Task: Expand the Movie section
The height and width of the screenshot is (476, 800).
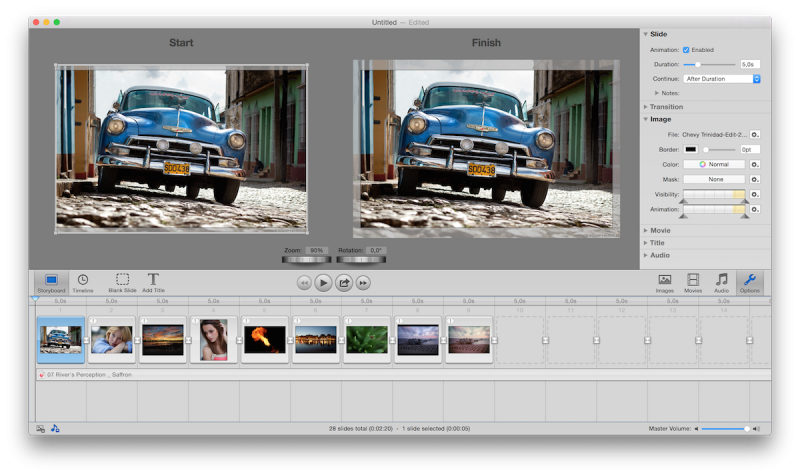Action: 660,230
